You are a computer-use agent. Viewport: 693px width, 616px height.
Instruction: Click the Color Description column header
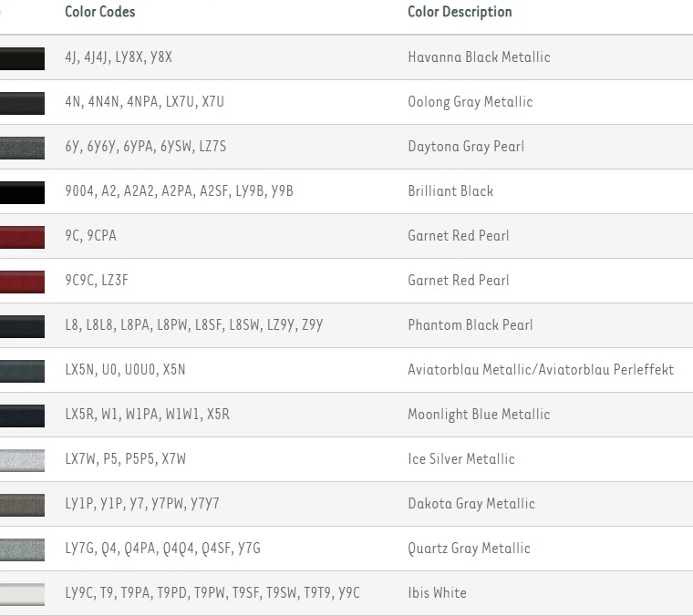(460, 12)
